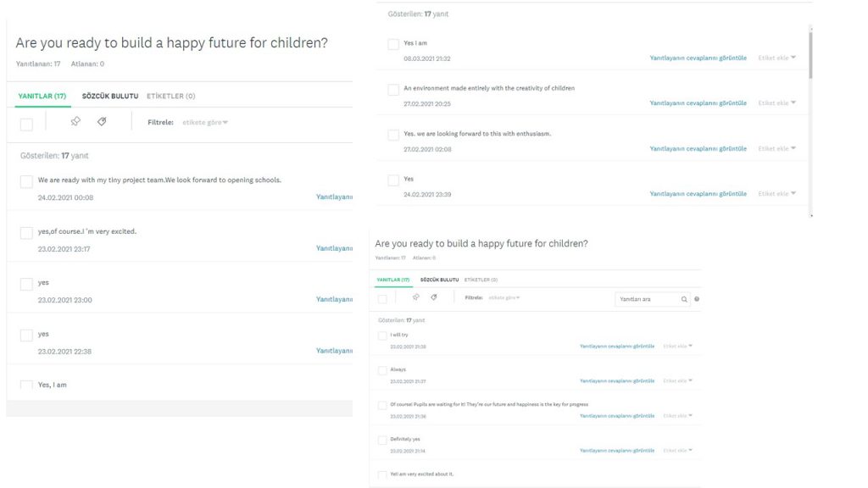Open the 'ETİKETLER (0)' tab in left panel
The height and width of the screenshot is (488, 868).
170,97
